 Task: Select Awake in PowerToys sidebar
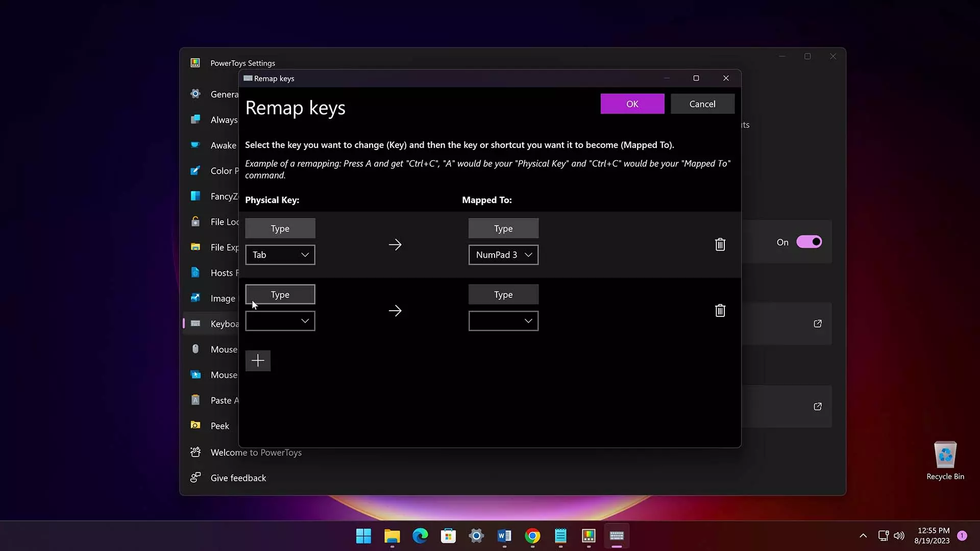(211, 145)
